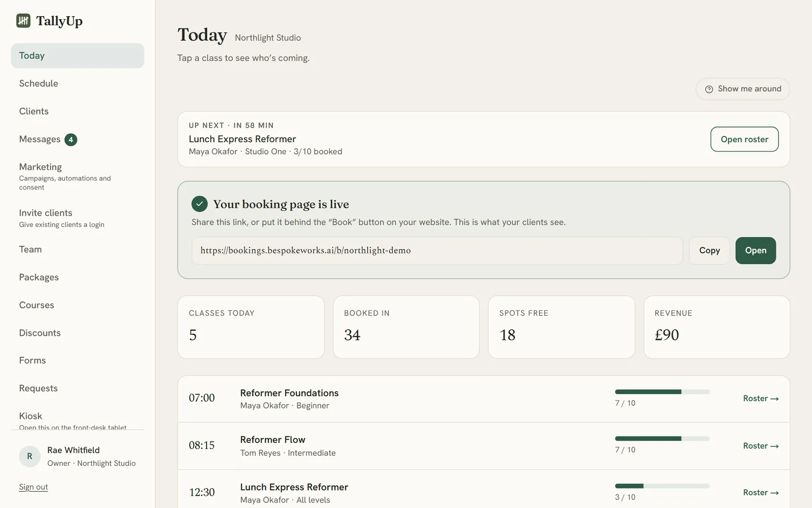Click the 07:00 class time
812x508 pixels.
[x=201, y=398]
